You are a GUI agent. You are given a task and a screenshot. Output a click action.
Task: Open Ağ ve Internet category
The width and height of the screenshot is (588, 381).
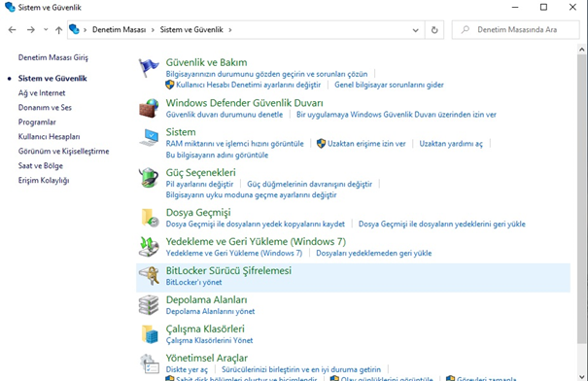(42, 93)
